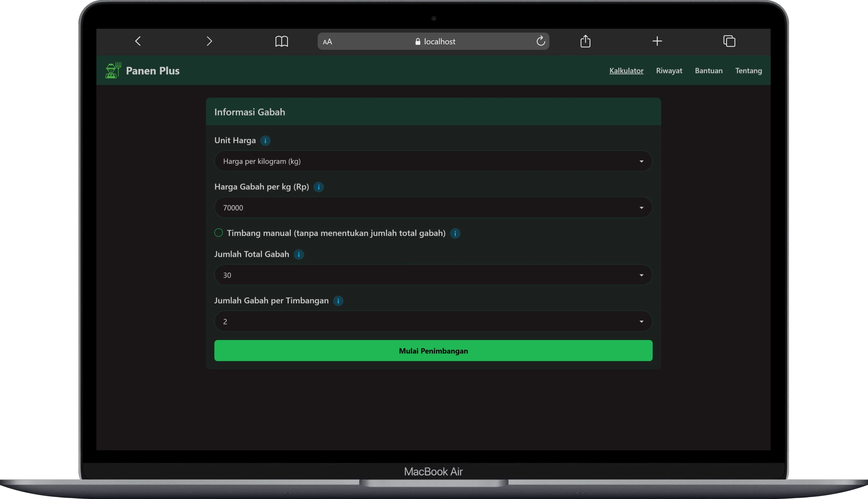Open the Bantuan menu item

(x=708, y=71)
